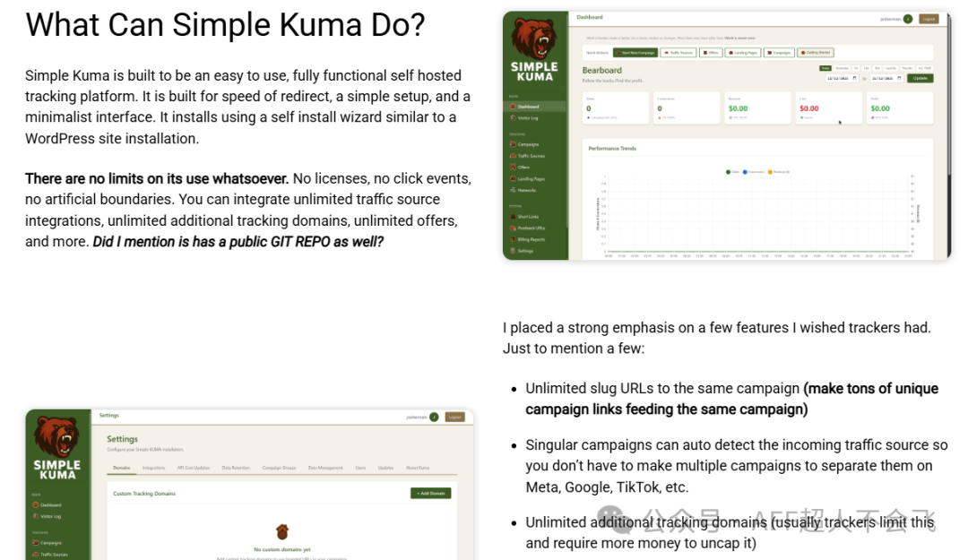This screenshot has height=560, width=968.
Task: Click the Dashboard screenshot thumbnail's scrollbar
Action: pos(948,136)
